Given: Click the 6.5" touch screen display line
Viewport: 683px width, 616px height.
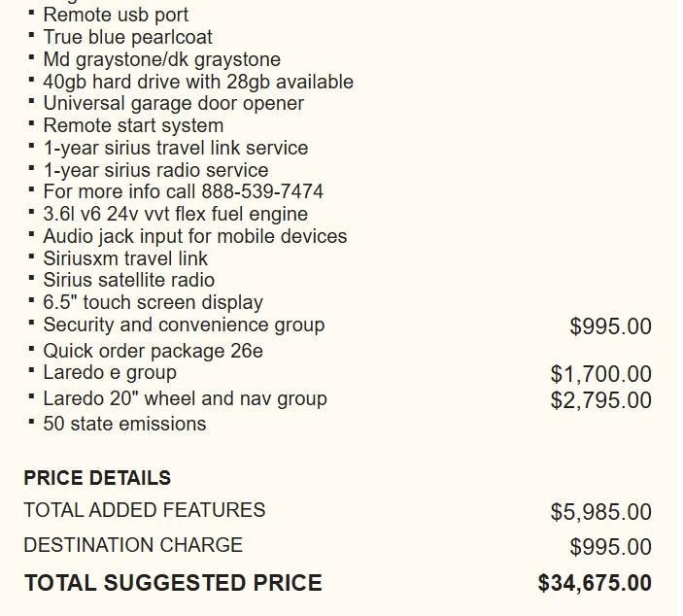Looking at the screenshot, I should (x=153, y=302).
